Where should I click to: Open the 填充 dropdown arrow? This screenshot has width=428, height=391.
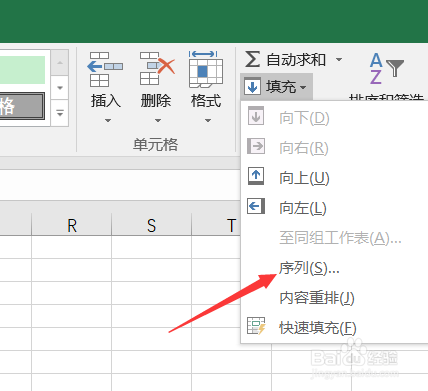(x=303, y=87)
